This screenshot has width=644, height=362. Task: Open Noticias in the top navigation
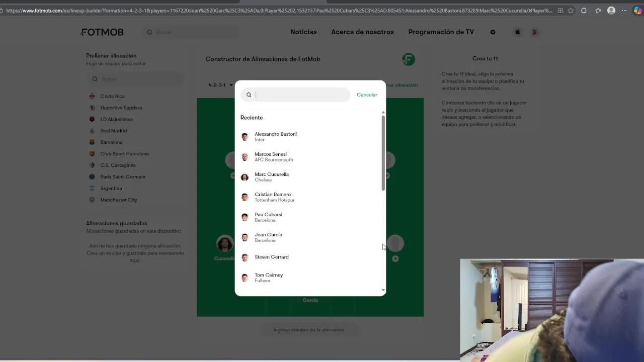click(303, 32)
